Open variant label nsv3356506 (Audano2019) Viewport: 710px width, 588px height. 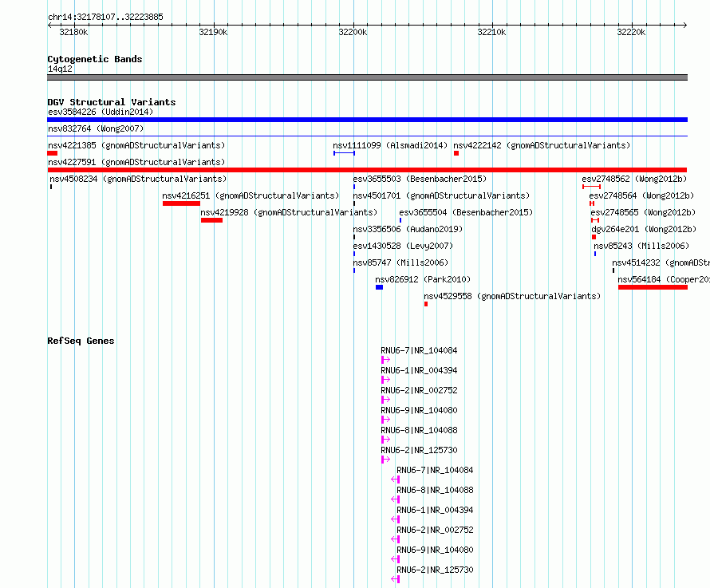(x=408, y=229)
